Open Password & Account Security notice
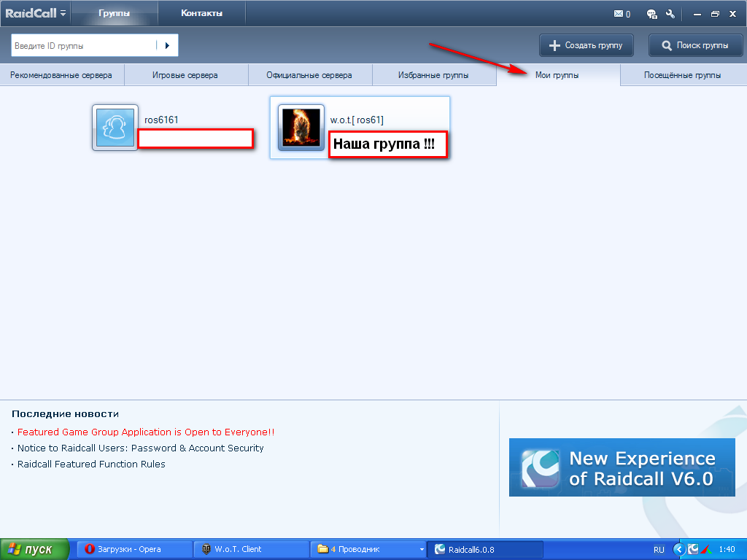Image resolution: width=747 pixels, height=560 pixels. pos(141,448)
